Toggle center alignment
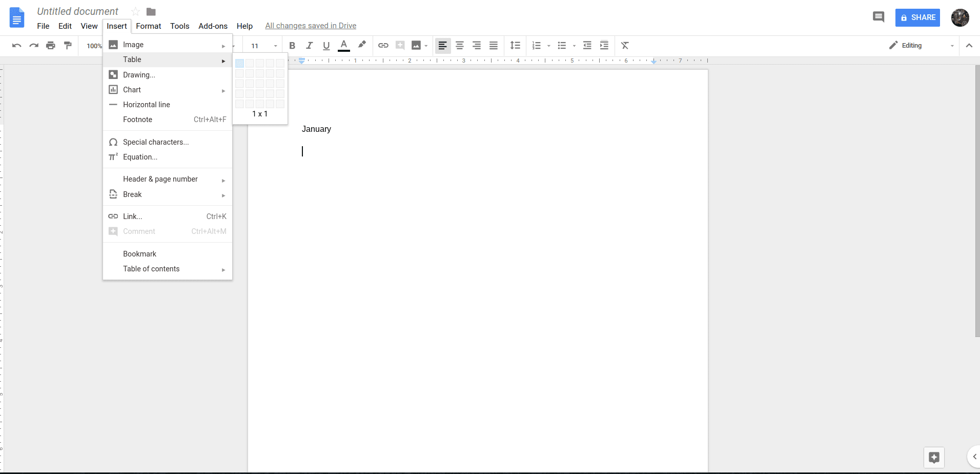Viewport: 980px width, 474px height. 459,45
